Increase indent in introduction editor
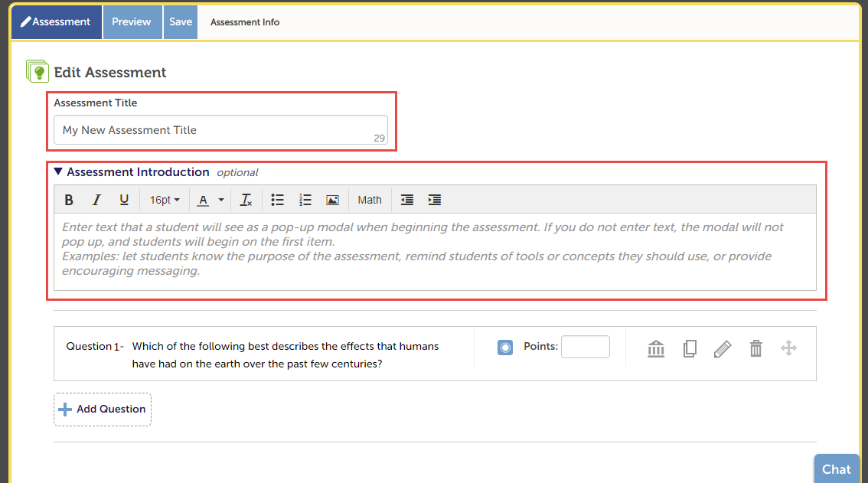 tap(435, 200)
